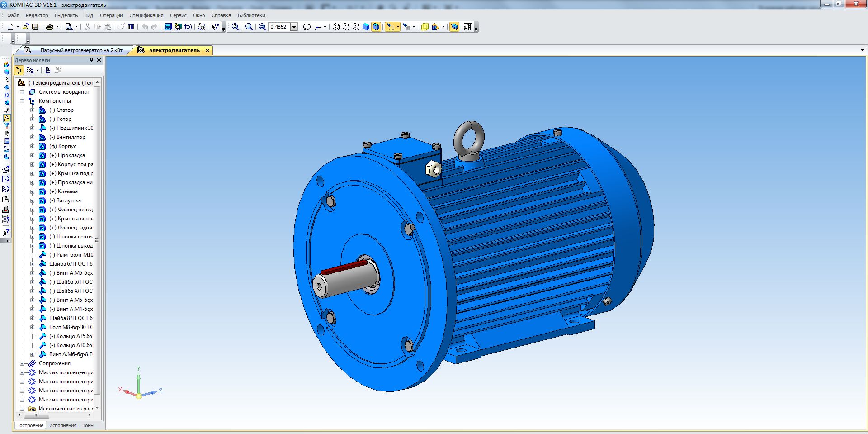
Task: Click the Open file folder icon
Action: 25,27
